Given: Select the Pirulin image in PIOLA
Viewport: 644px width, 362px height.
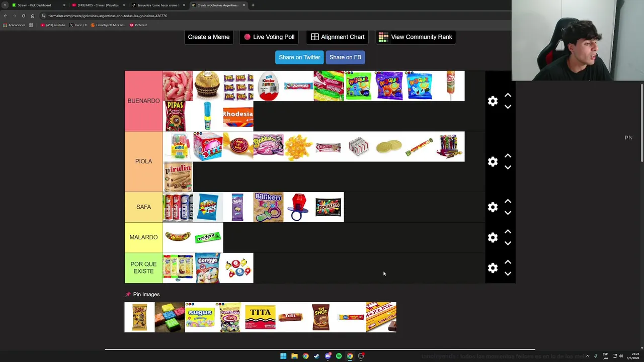Looking at the screenshot, I should click(x=178, y=177).
